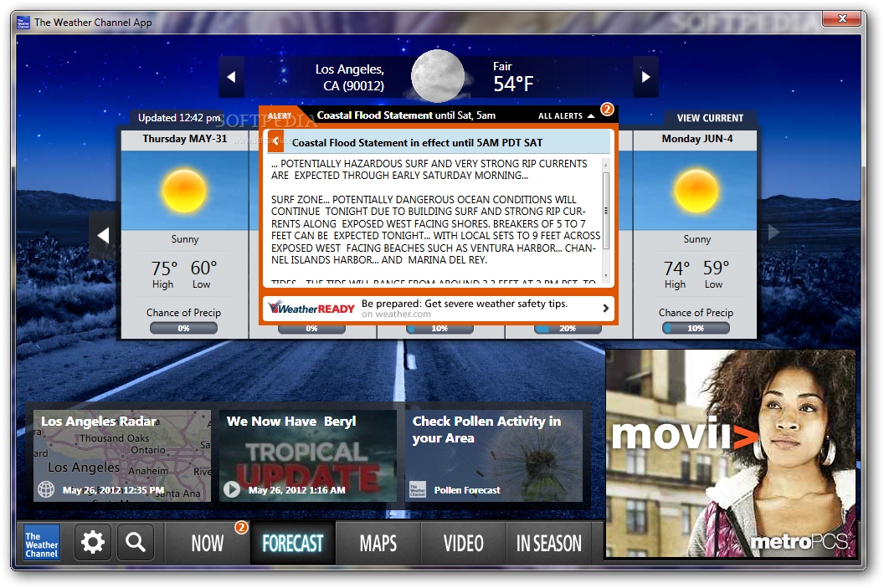Click the alert text scrollbar thumb
884x588 pixels.
pos(606,211)
